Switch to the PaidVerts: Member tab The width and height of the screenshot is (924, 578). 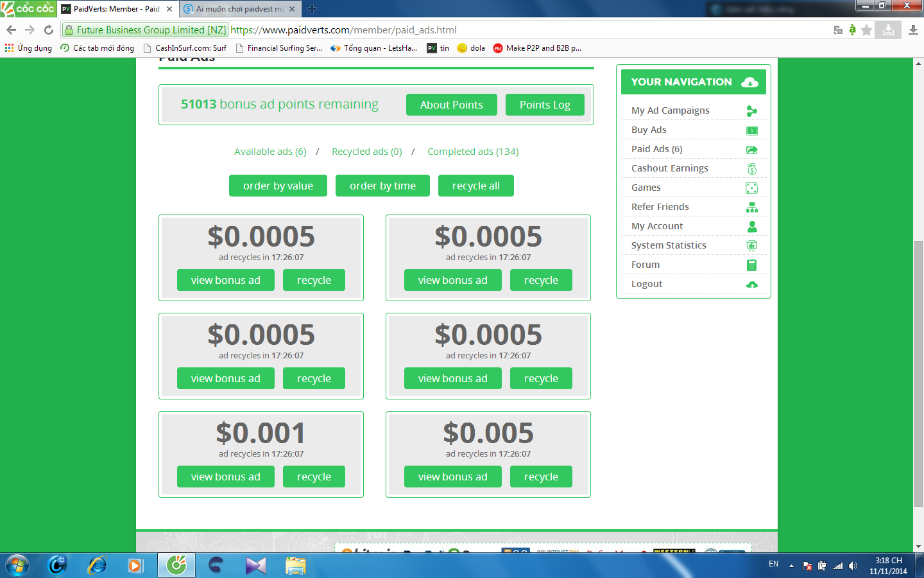click(117, 9)
